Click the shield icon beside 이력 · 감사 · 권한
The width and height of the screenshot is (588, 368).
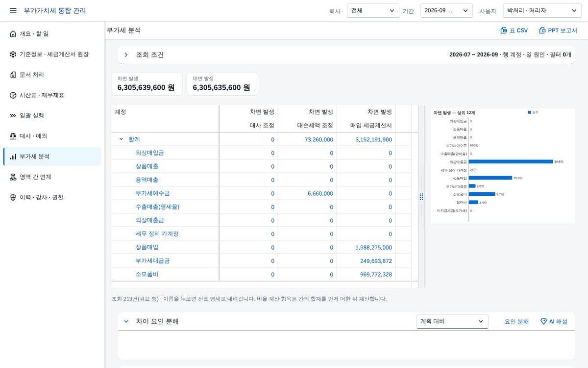point(13,197)
